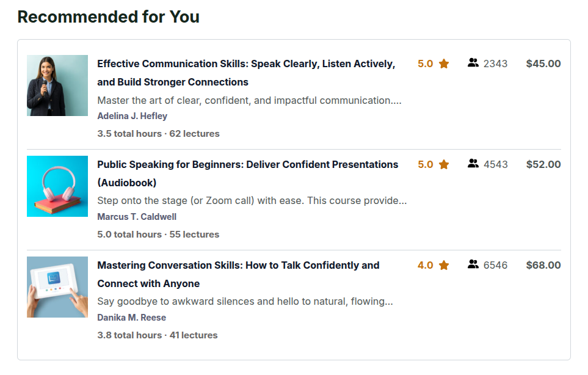Screen dimensions: 588x375
Task: Click the $52.00 price
Action: (543, 164)
